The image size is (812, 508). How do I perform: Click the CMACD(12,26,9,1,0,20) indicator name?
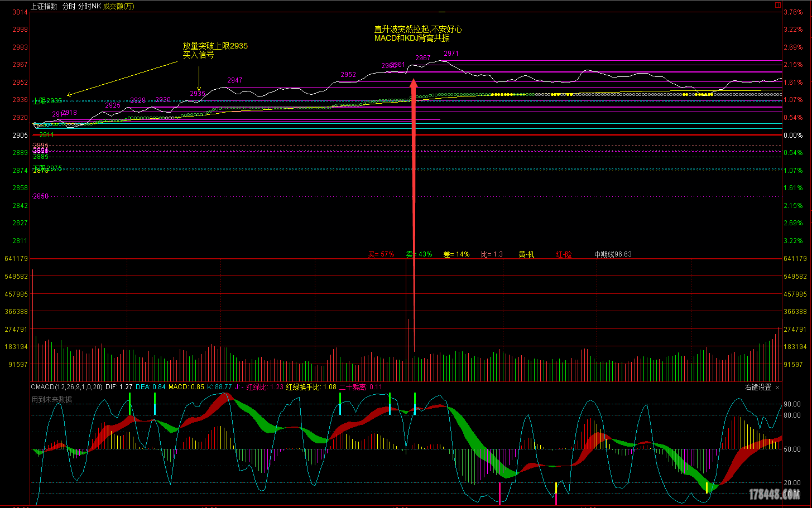pyautogui.click(x=66, y=387)
